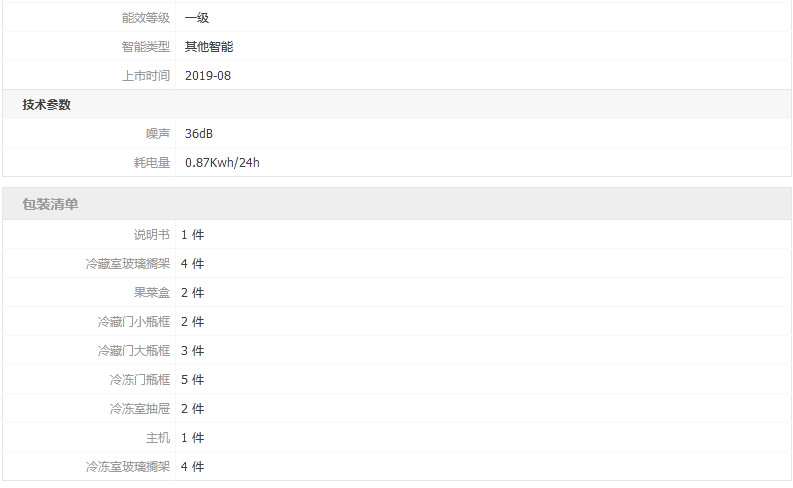The image size is (793, 488).
Task: Click the 耗电量 row label
Action: click(x=152, y=163)
